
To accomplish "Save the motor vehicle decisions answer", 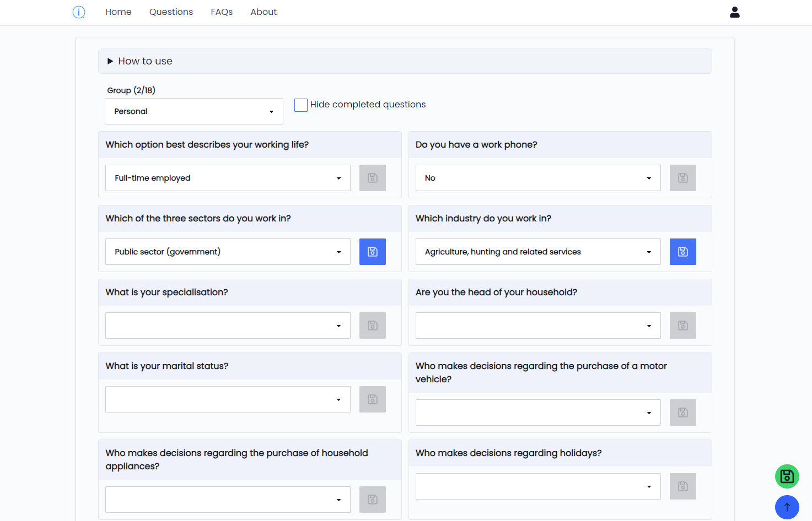I will (x=683, y=413).
